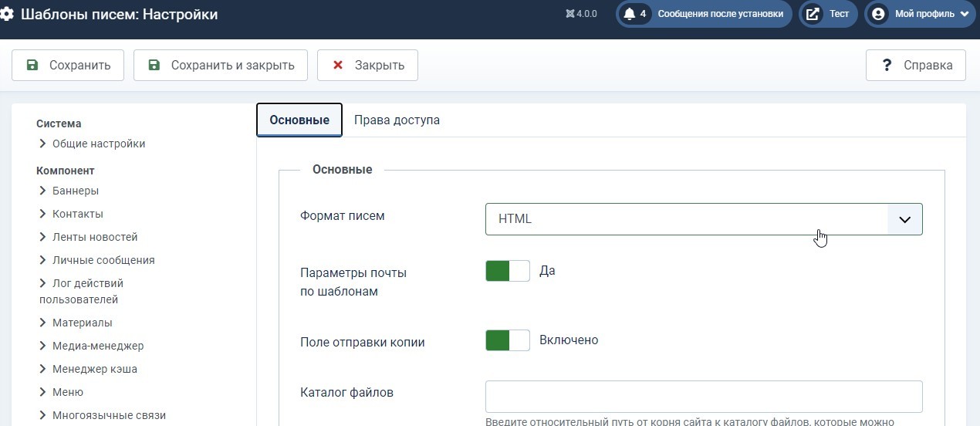Switch to the Права доступа tab
The width and height of the screenshot is (980, 426).
[397, 120]
